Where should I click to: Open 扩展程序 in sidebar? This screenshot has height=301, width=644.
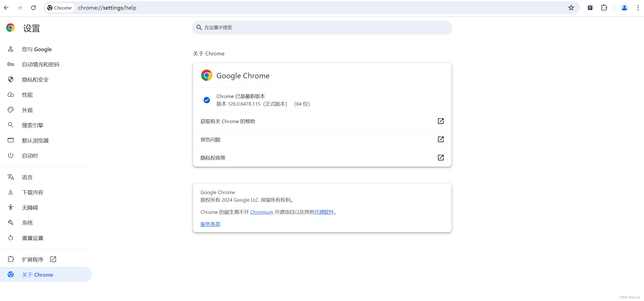point(46,259)
